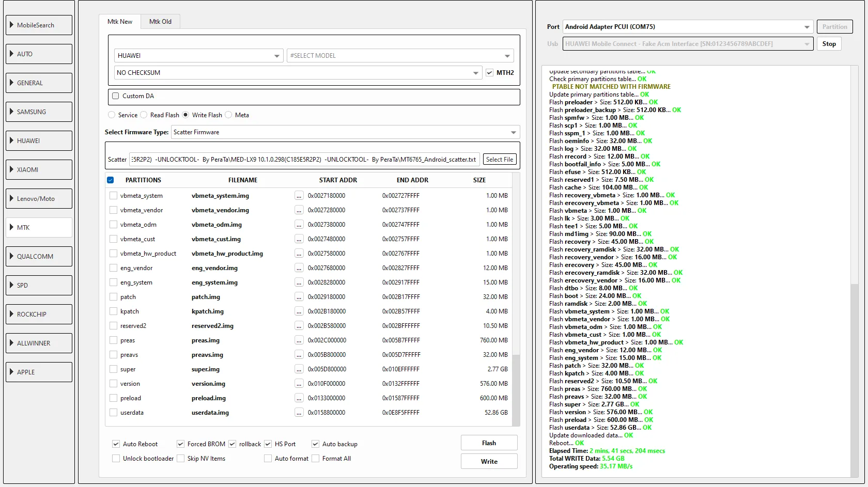Click browse button for patch.img file

pyautogui.click(x=299, y=297)
